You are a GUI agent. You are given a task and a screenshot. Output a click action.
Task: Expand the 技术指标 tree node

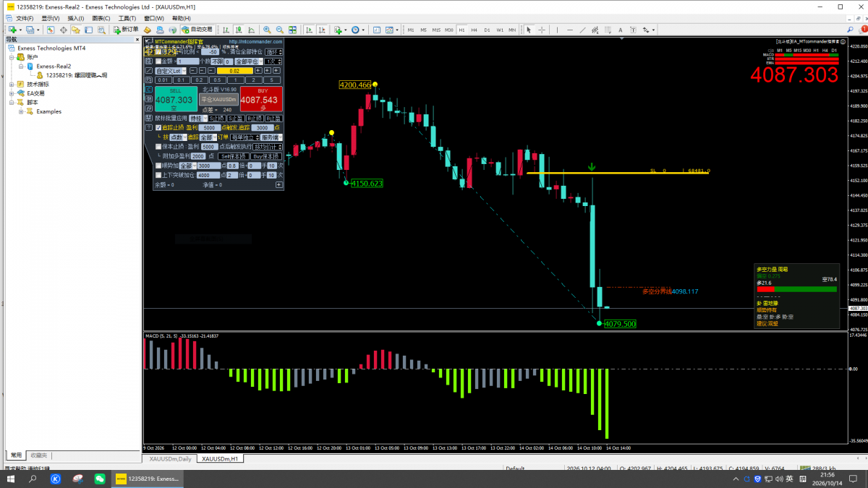[12, 84]
